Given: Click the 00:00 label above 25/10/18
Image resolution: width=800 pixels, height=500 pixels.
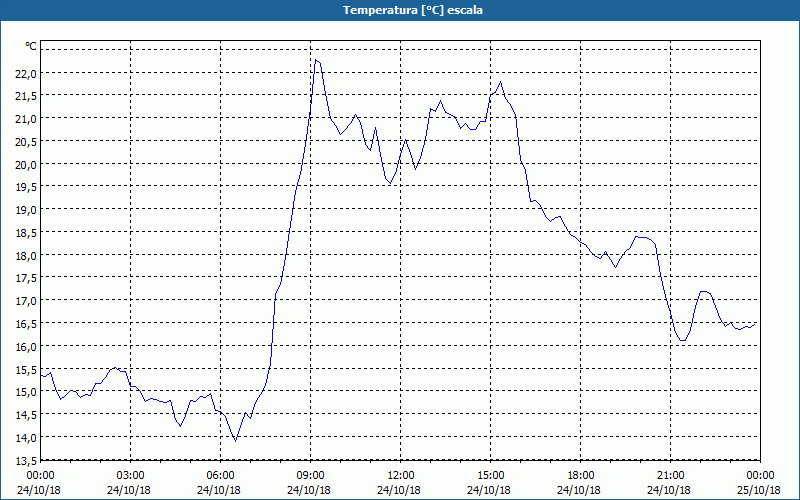Looking at the screenshot, I should pyautogui.click(x=760, y=476).
